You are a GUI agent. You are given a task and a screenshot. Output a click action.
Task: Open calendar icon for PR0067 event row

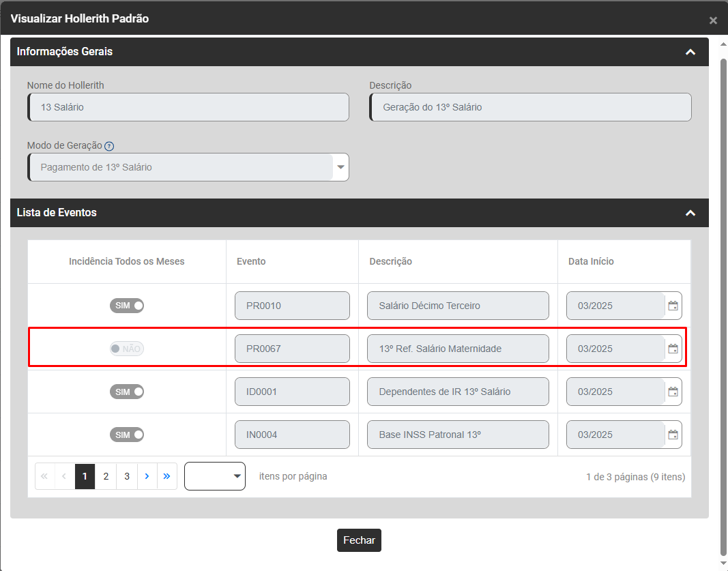(x=673, y=349)
